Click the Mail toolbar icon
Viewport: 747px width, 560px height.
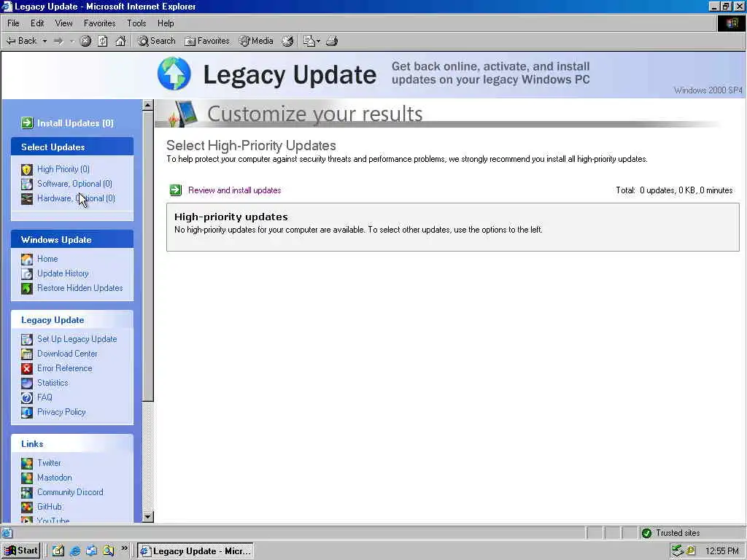[309, 41]
